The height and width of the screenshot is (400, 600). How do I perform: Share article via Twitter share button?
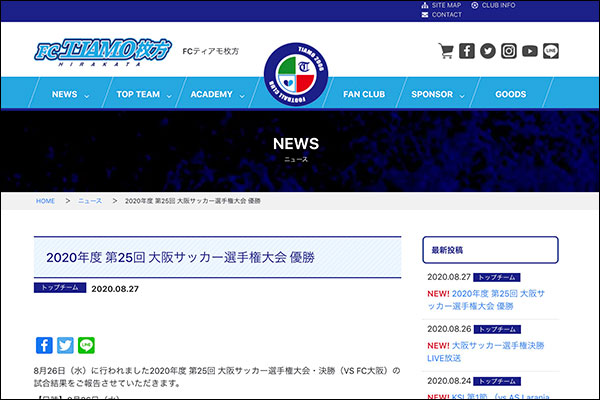pyautogui.click(x=65, y=345)
